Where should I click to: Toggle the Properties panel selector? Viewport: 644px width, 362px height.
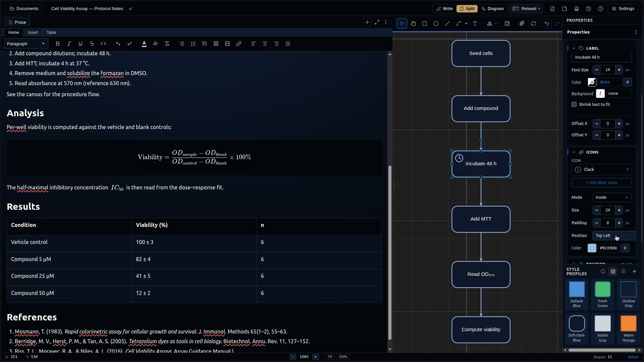(x=636, y=32)
